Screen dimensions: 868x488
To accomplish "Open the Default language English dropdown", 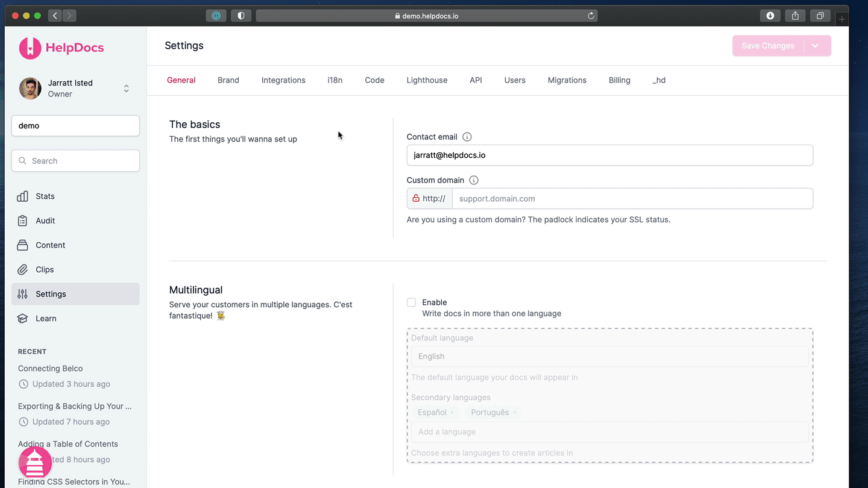I will coord(609,356).
